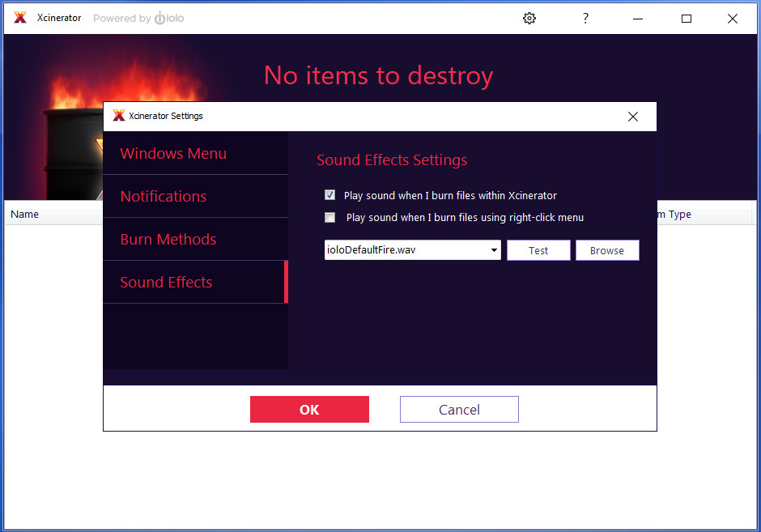The height and width of the screenshot is (532, 761).
Task: Click the help question mark icon
Action: click(585, 18)
